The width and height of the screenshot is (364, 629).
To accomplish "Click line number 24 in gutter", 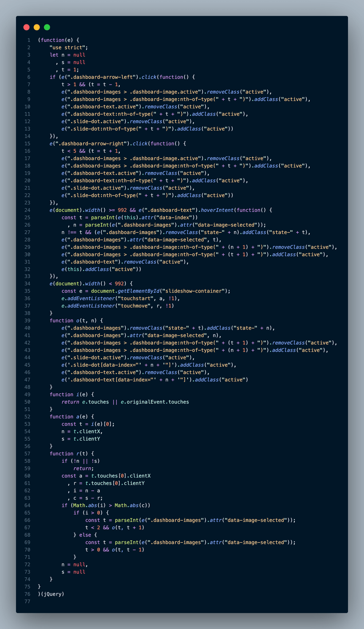I will (x=28, y=210).
